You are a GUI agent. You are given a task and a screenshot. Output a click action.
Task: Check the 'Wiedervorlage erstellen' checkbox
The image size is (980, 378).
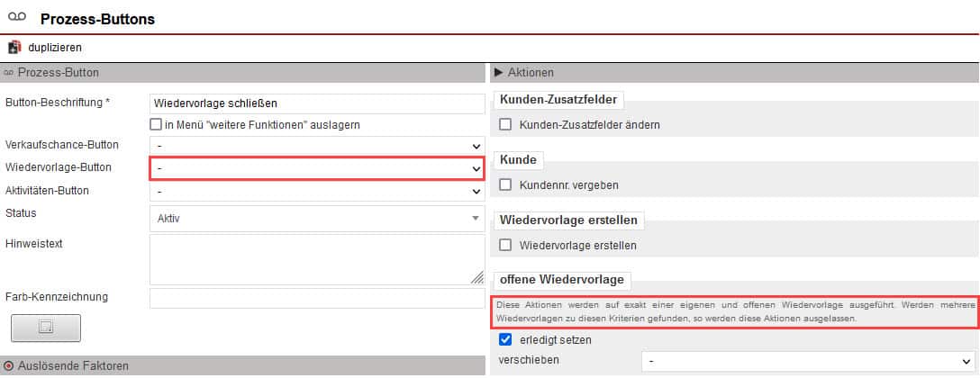tap(506, 245)
